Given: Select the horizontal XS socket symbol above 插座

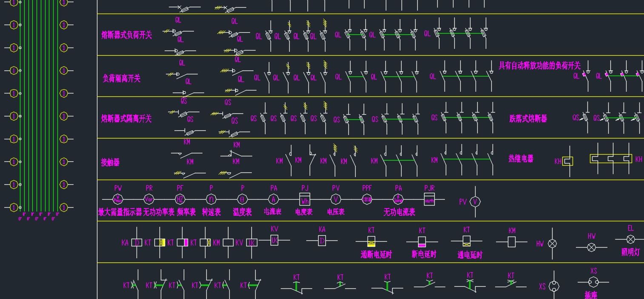Looking at the screenshot, I should pos(593,282).
